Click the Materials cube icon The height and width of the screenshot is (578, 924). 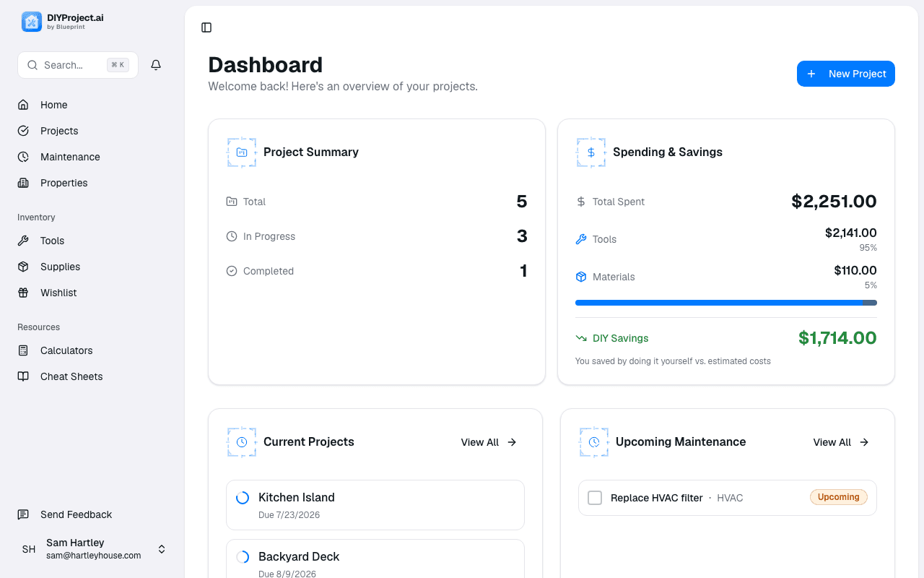581,277
